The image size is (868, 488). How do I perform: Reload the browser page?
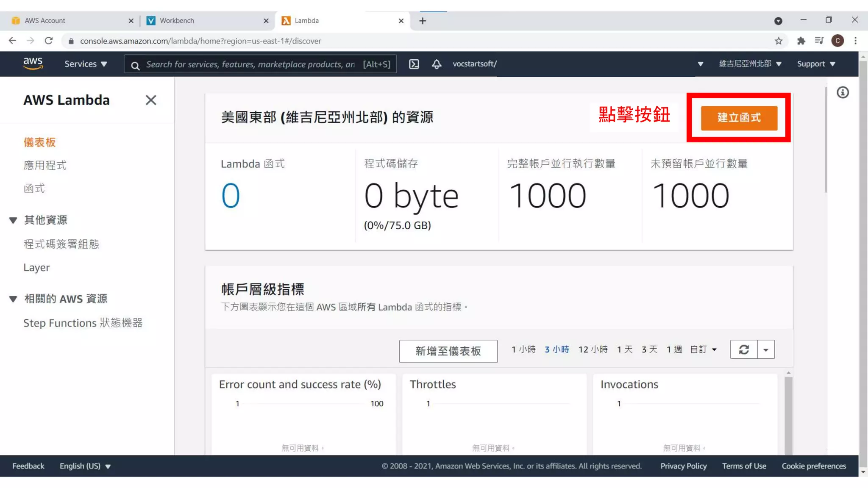coord(49,41)
